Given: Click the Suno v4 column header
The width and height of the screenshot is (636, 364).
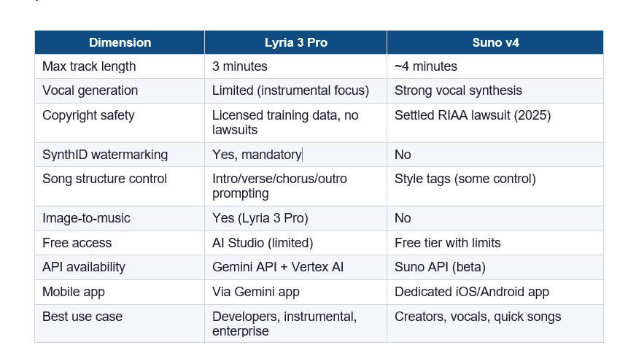Looking at the screenshot, I should [x=495, y=42].
